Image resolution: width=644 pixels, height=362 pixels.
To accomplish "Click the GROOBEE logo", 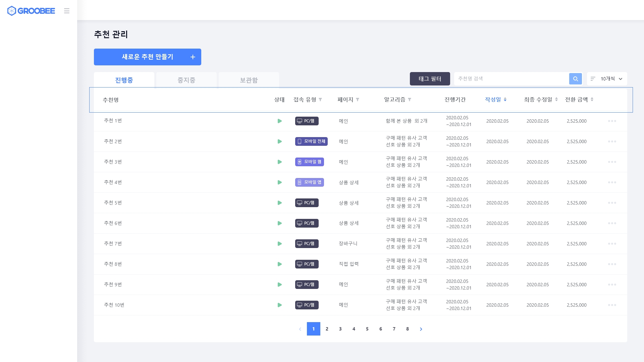I will pyautogui.click(x=31, y=11).
